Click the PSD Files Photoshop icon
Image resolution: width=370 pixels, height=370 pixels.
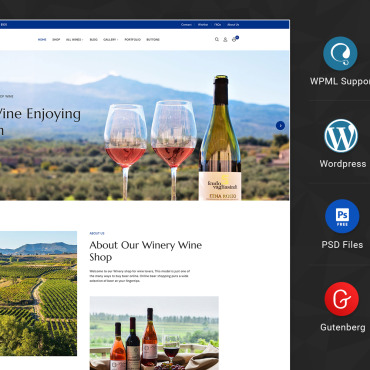point(342,216)
